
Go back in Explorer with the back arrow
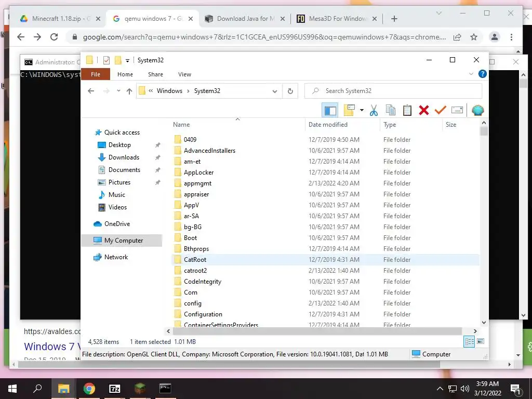point(91,91)
